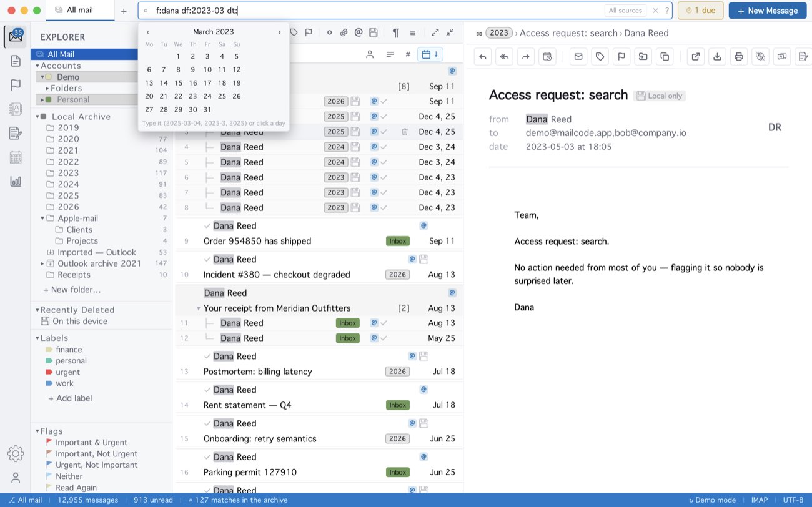Collapse the Apple-mail folder
Viewport: 812px width, 507px height.
pyautogui.click(x=42, y=219)
